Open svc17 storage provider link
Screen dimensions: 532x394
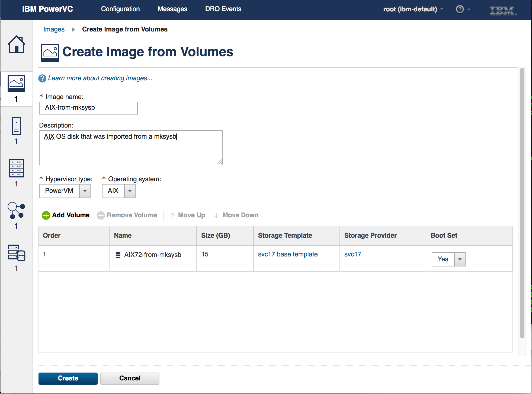pos(352,254)
